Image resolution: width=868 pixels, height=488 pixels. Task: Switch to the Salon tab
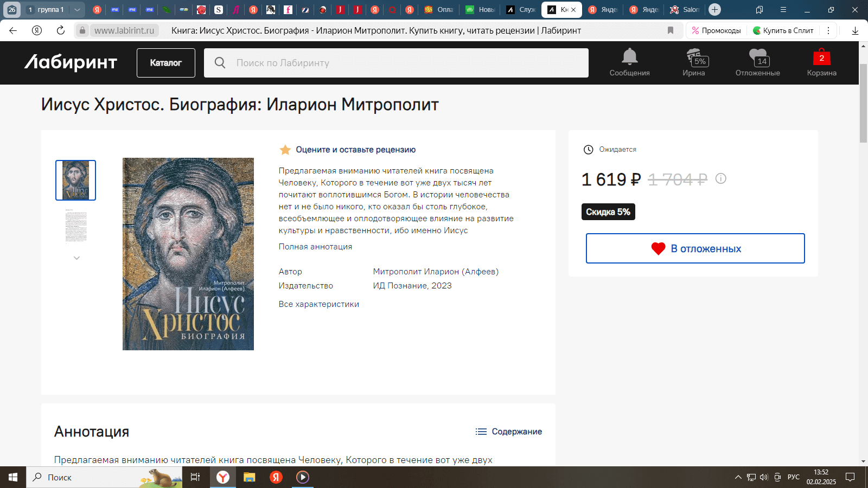685,9
